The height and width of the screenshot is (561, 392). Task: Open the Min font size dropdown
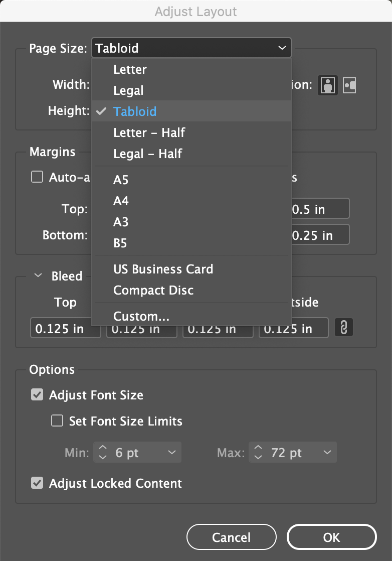tap(172, 452)
